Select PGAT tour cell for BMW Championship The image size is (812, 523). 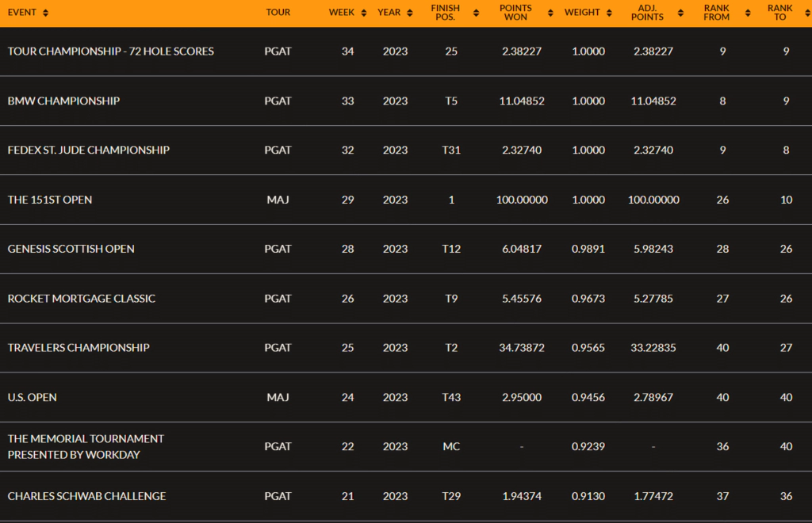click(278, 101)
